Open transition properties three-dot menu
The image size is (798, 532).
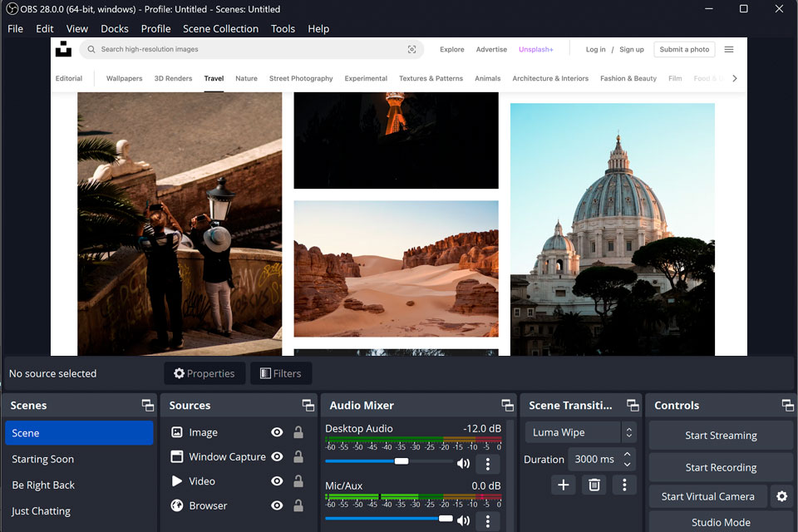coord(624,485)
